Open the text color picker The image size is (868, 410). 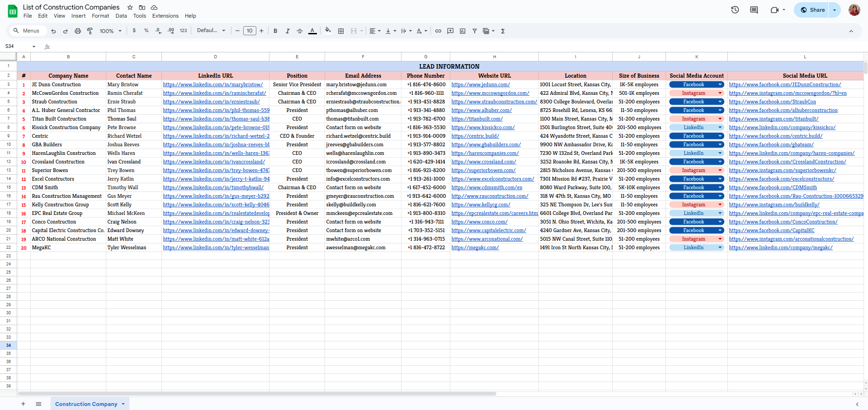(x=312, y=31)
